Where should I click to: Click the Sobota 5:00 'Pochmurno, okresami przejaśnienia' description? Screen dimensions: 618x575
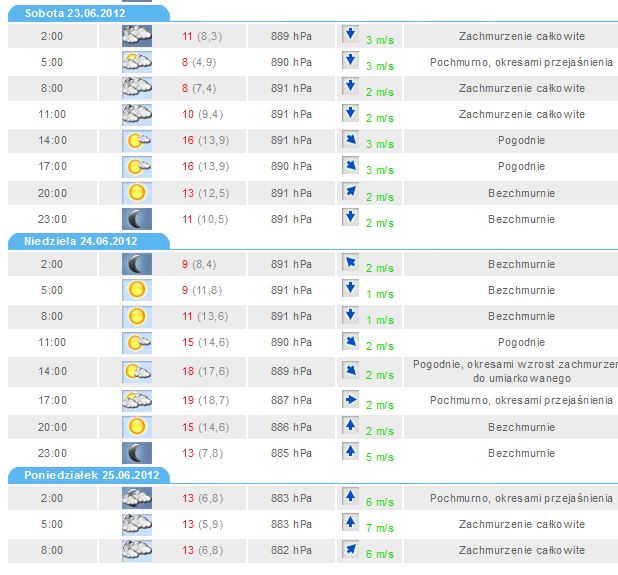[x=520, y=62]
